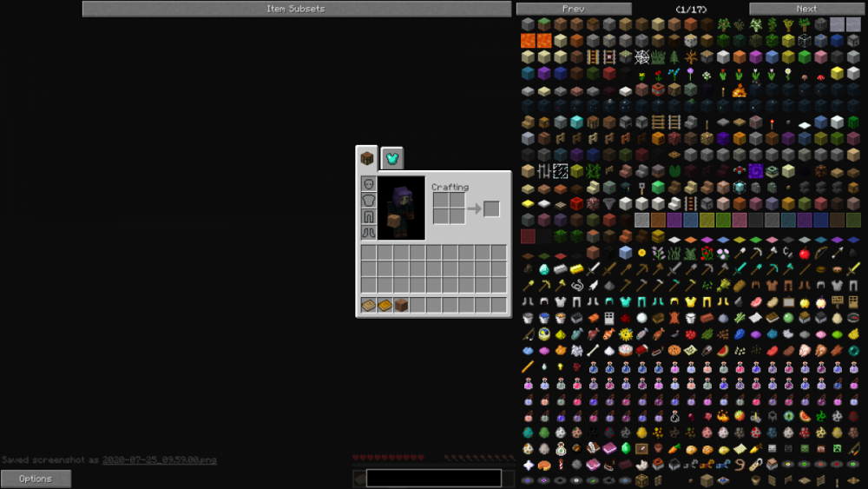Screen dimensions: 868x489
Task: Select the diamond block in item panel
Action: 576,123
